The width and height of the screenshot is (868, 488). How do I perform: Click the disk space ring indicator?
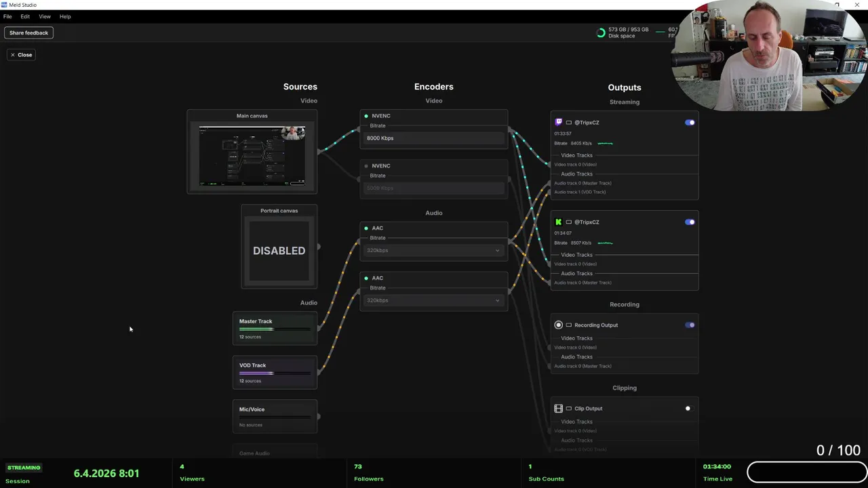point(601,33)
